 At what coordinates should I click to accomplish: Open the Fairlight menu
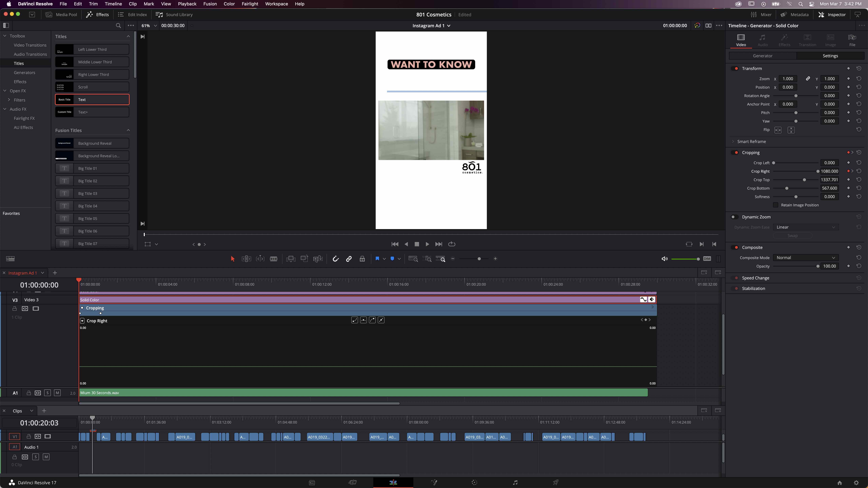tap(250, 4)
